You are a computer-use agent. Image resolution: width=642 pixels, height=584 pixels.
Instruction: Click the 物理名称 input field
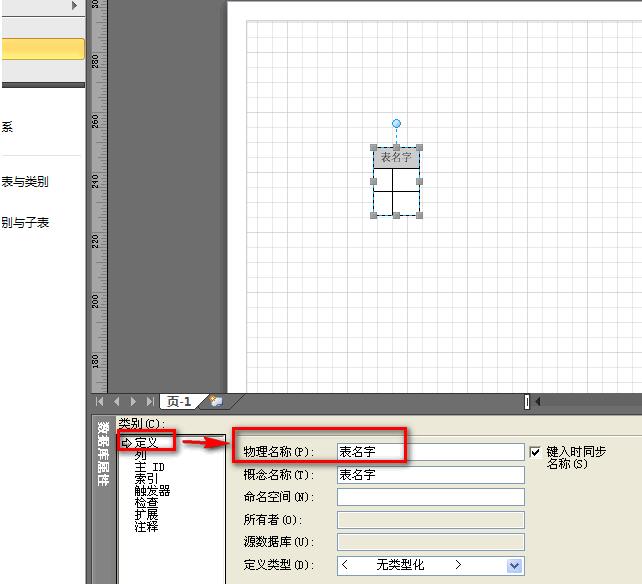(x=431, y=452)
